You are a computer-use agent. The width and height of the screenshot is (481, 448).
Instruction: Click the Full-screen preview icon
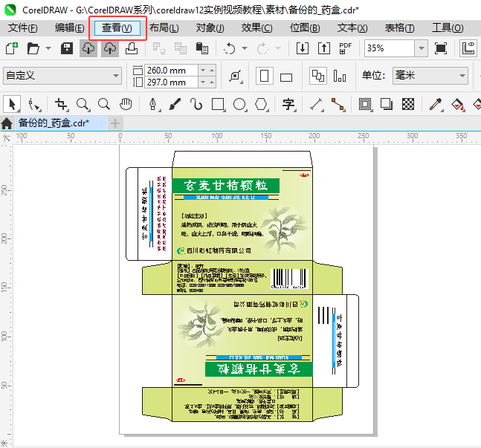coord(441,48)
